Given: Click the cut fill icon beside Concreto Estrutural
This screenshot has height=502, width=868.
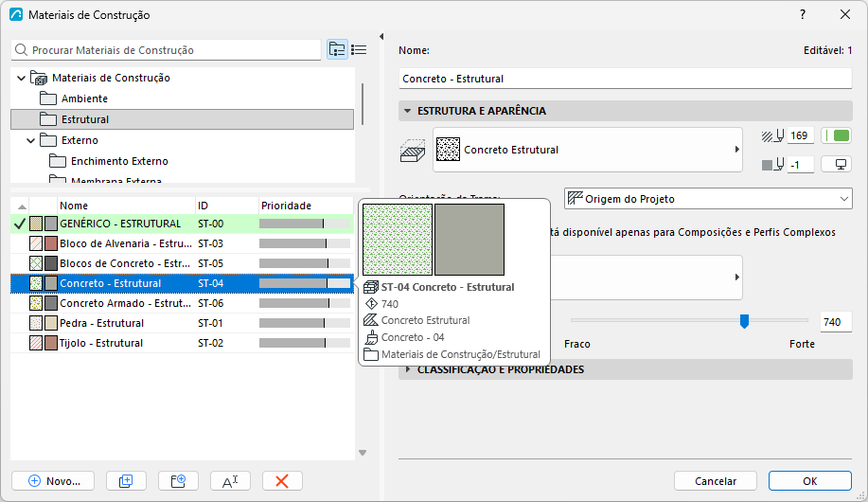Looking at the screenshot, I should pos(413,151).
